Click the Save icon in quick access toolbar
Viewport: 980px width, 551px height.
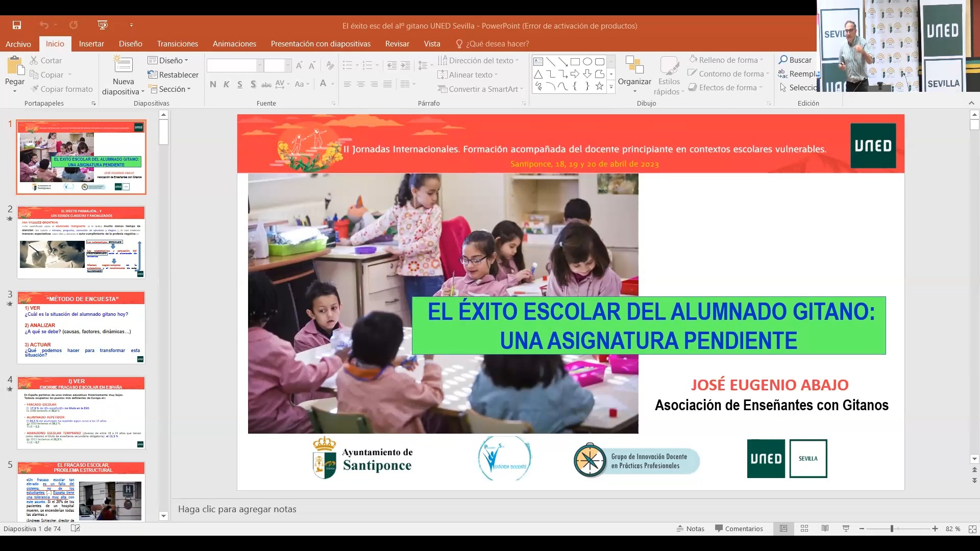[17, 25]
